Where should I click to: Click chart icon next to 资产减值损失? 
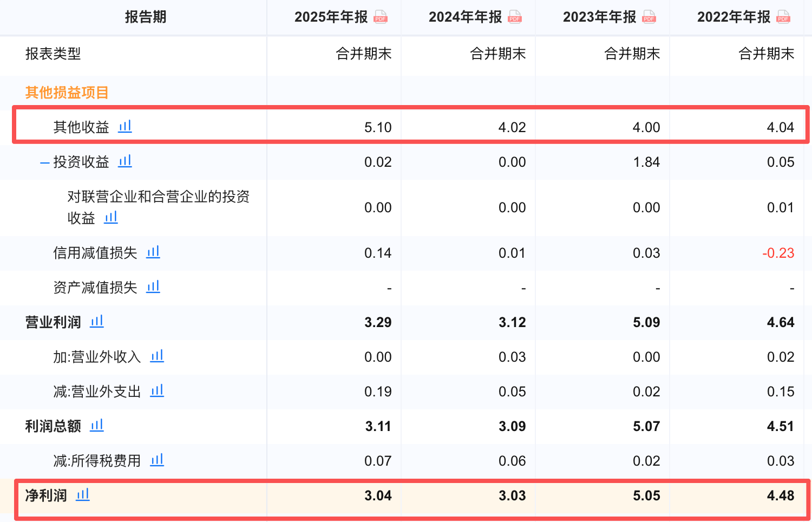[153, 286]
